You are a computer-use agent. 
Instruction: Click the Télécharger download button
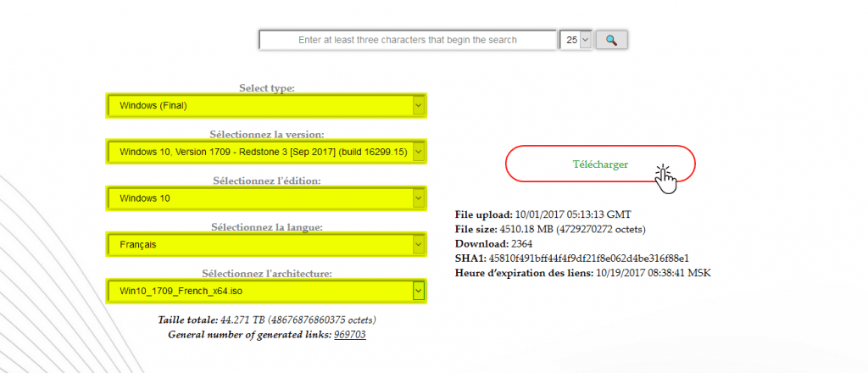[x=600, y=164]
